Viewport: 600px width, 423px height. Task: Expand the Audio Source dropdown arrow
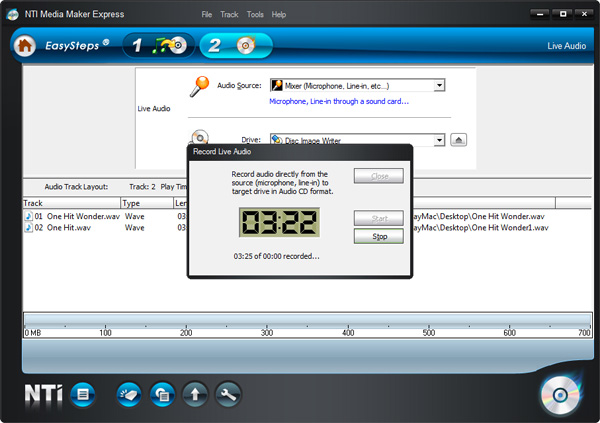(439, 85)
